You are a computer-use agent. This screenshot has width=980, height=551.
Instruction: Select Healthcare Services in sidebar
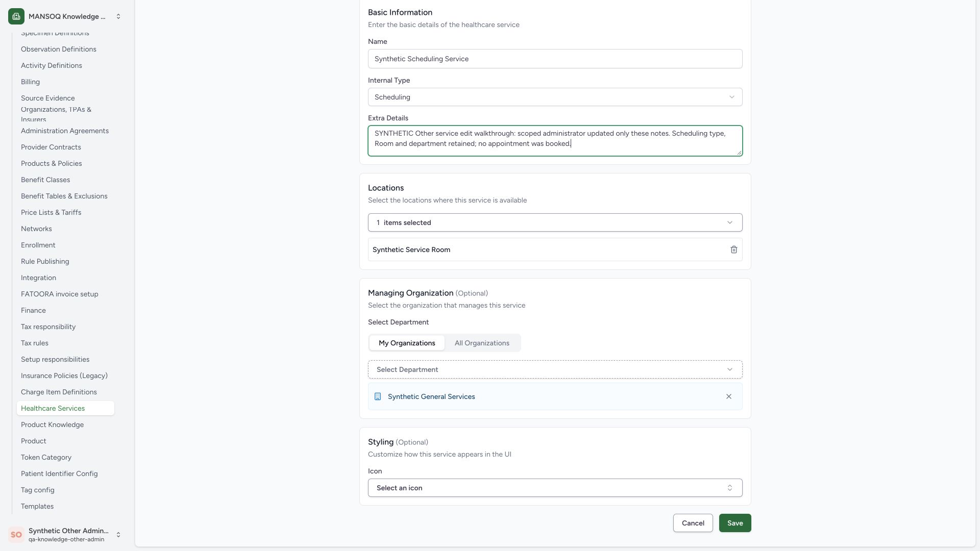point(65,408)
